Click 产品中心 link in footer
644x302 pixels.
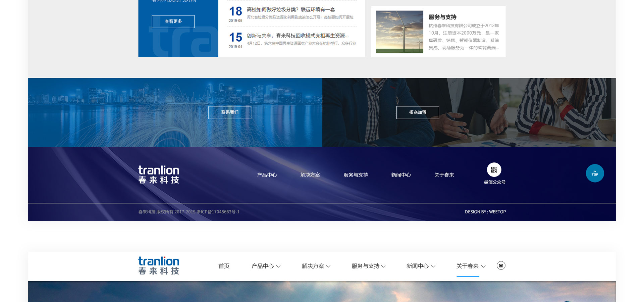(267, 175)
